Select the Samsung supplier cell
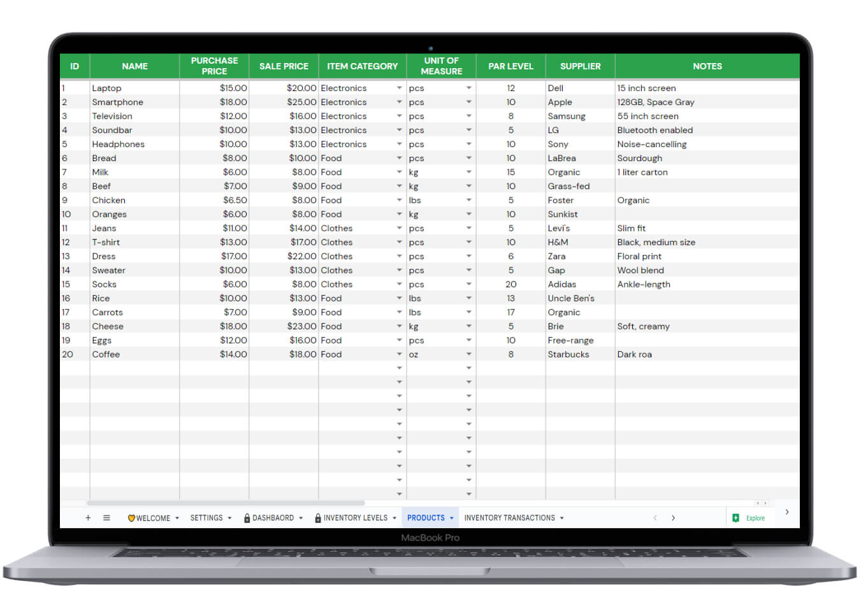The height and width of the screenshot is (616, 861). click(580, 116)
